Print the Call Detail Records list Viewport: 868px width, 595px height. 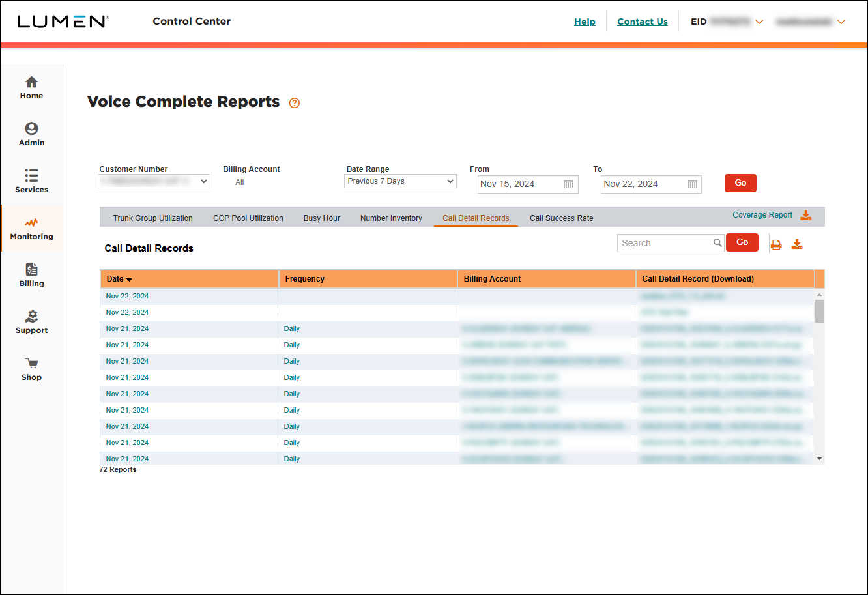click(776, 244)
